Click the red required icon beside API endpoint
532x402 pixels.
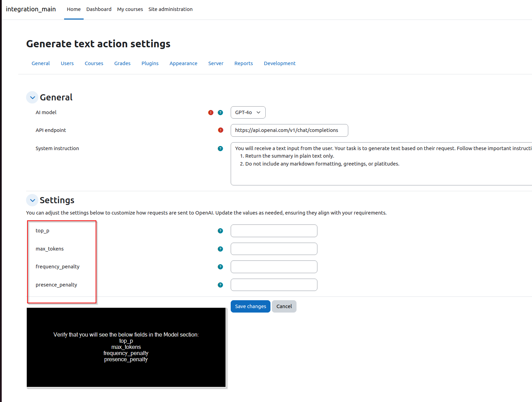tap(220, 130)
